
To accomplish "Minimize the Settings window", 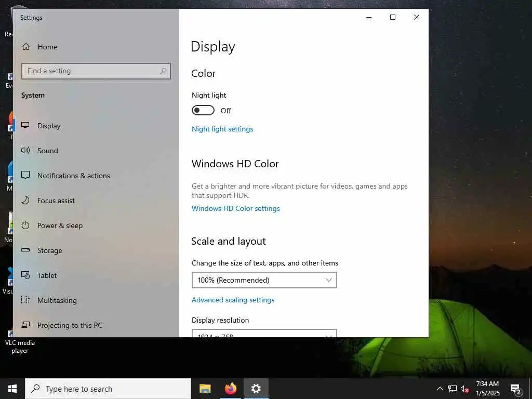I will click(x=369, y=17).
